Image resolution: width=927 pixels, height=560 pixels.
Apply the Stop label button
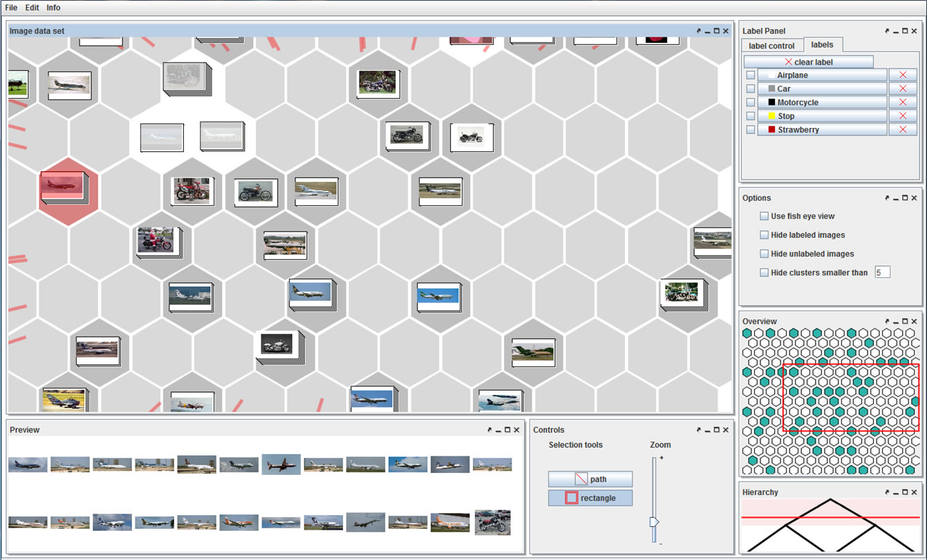(x=822, y=116)
